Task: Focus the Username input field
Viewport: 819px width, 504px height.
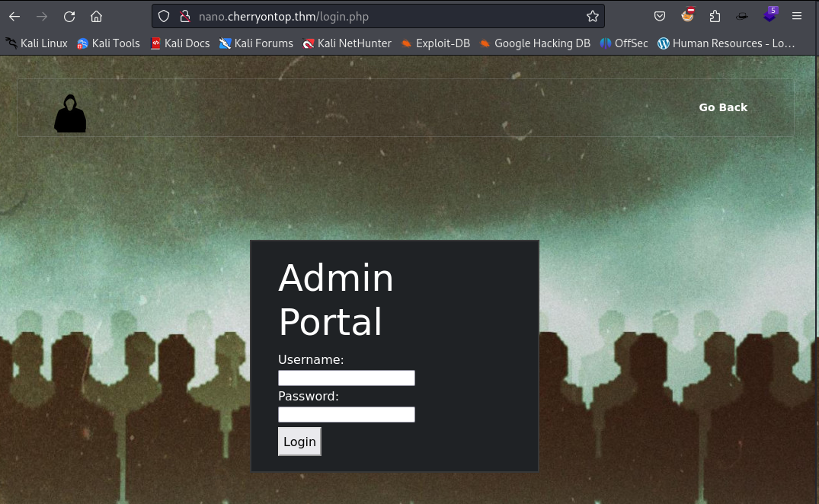Action: click(346, 378)
